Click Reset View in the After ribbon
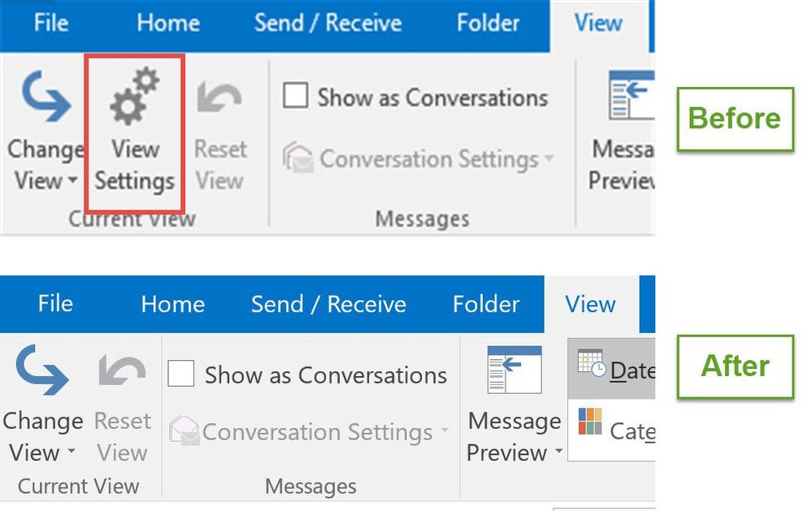 (x=123, y=406)
